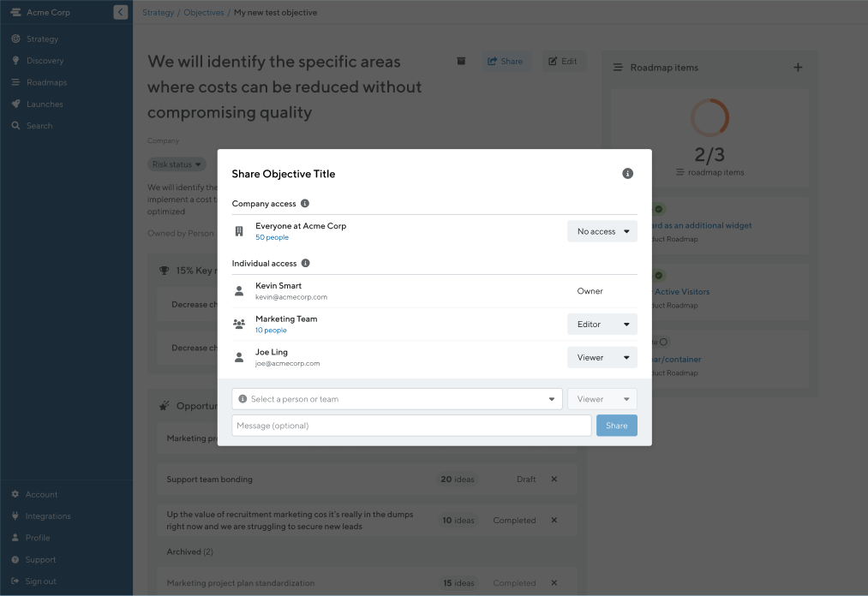Screen dimensions: 868x596
Task: Open the Editor permission dropdown for Marketing Team
Action: (602, 324)
